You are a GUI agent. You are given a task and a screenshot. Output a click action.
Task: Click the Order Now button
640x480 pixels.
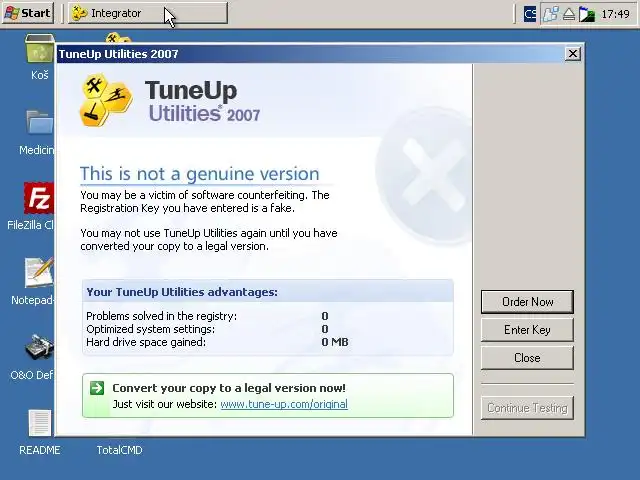pos(527,302)
